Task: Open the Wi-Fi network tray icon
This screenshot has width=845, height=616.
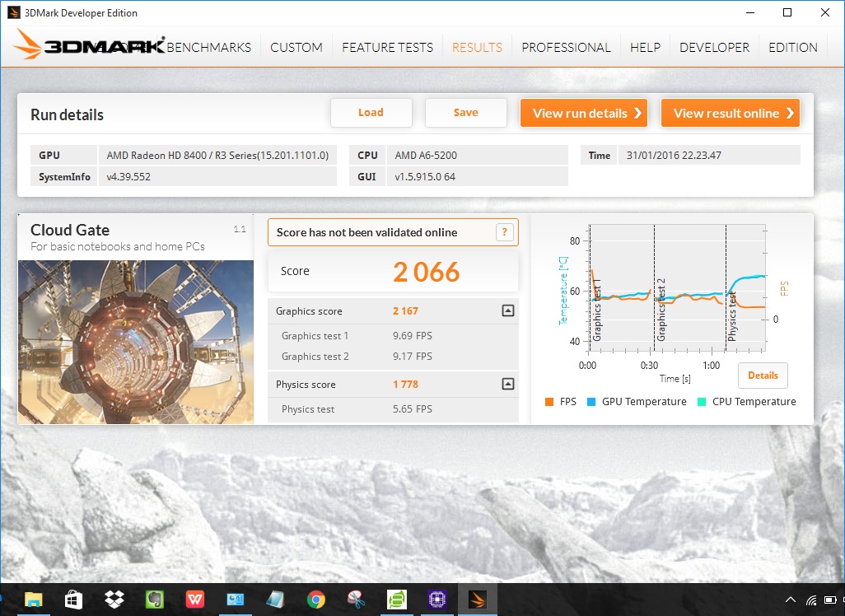Action: 810,600
